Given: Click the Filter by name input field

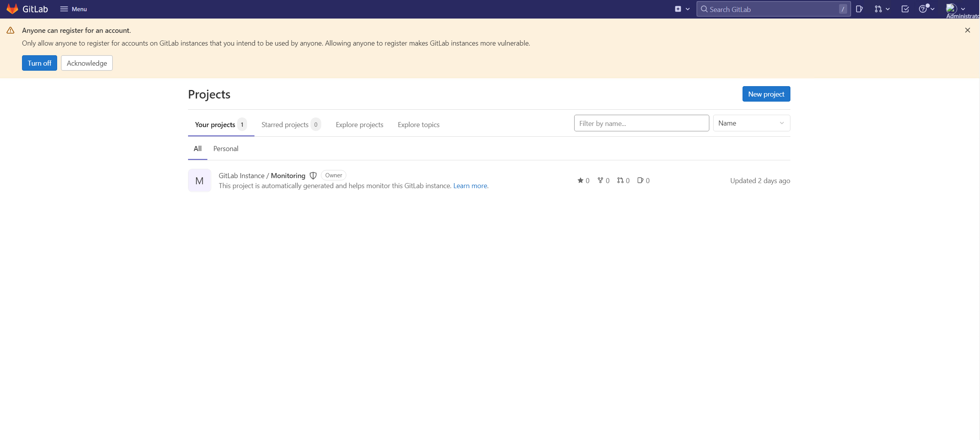Looking at the screenshot, I should (641, 123).
